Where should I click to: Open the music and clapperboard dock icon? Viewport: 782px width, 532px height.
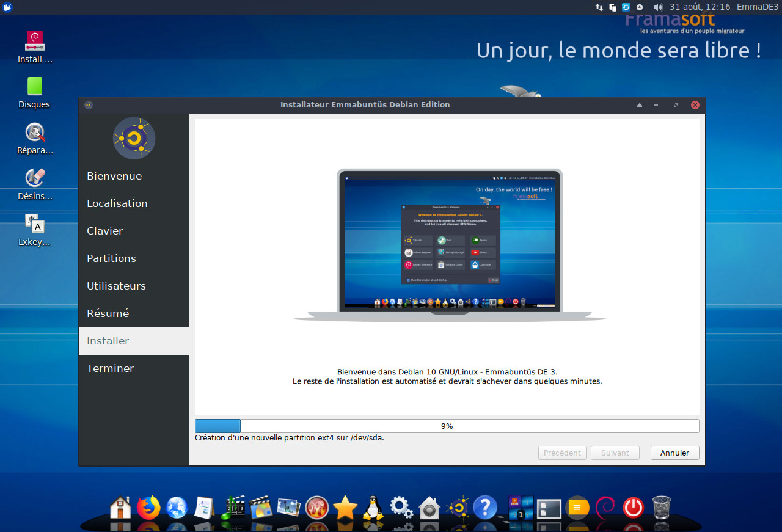(x=233, y=507)
